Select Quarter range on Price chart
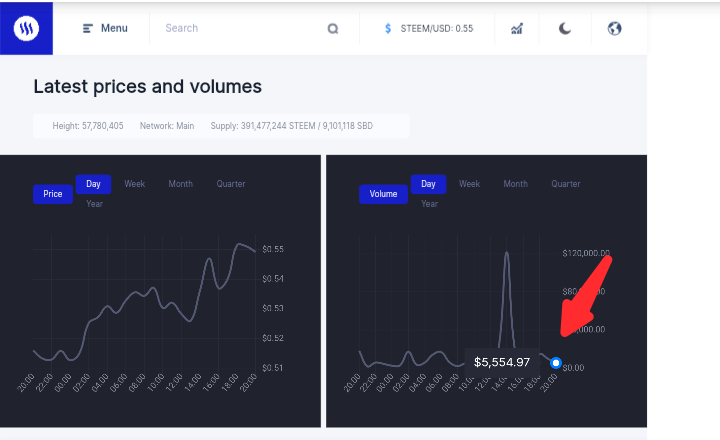The width and height of the screenshot is (720, 440). point(231,184)
